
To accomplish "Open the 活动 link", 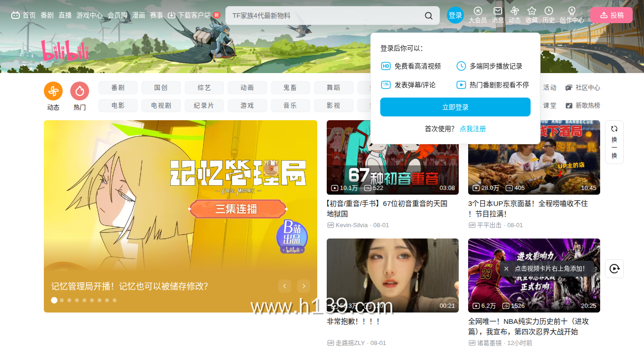I will [550, 88].
